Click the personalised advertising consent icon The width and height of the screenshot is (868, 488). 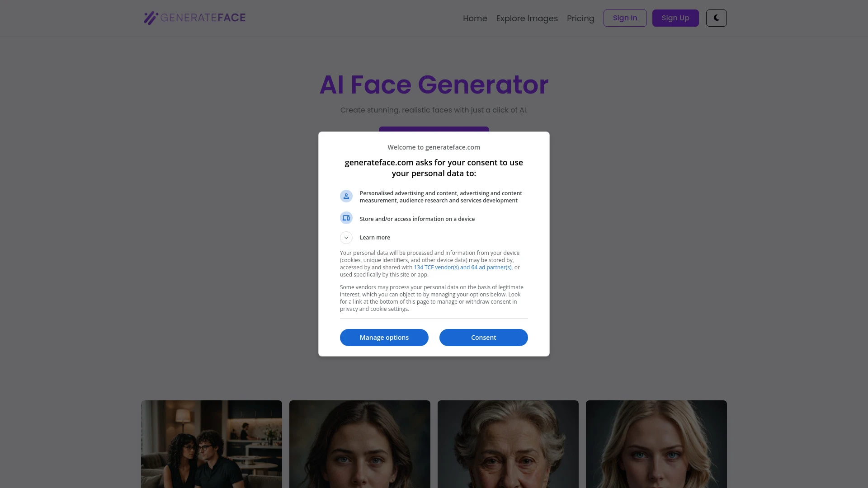coord(346,196)
